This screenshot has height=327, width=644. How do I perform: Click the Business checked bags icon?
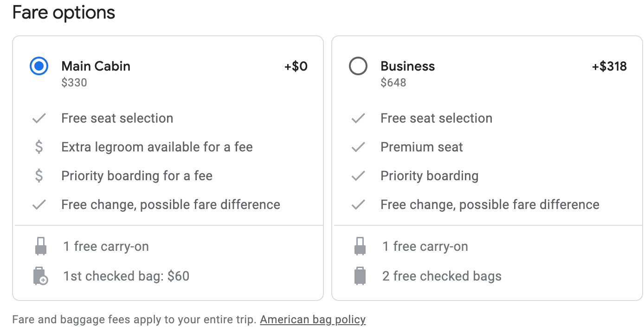point(360,276)
